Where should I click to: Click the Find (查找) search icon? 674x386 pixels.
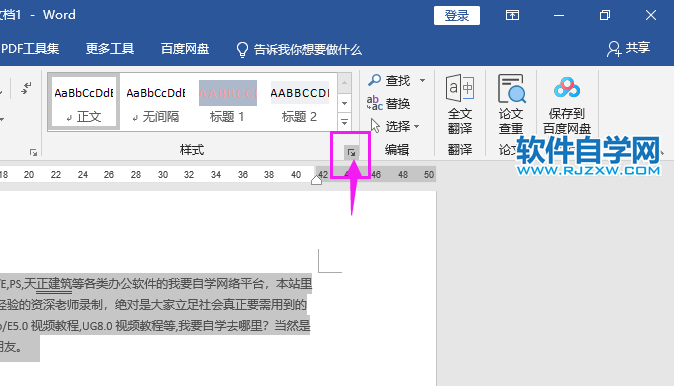374,80
